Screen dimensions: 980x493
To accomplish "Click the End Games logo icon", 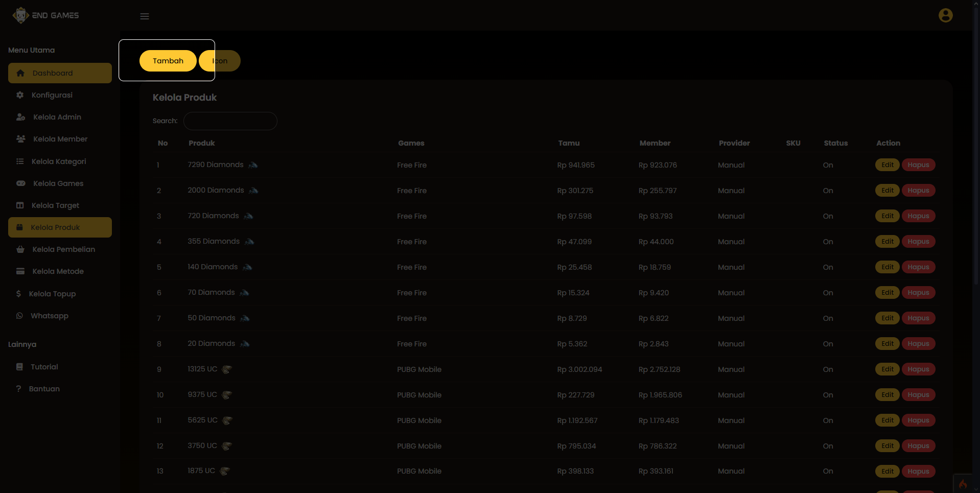I will (20, 15).
